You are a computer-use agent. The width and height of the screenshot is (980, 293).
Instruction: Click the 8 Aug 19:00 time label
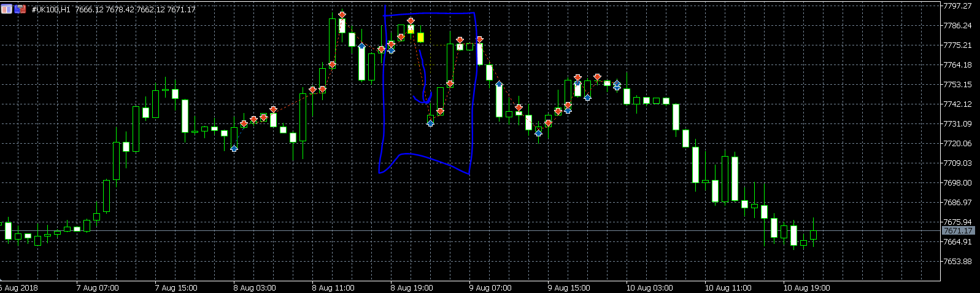[x=412, y=287]
